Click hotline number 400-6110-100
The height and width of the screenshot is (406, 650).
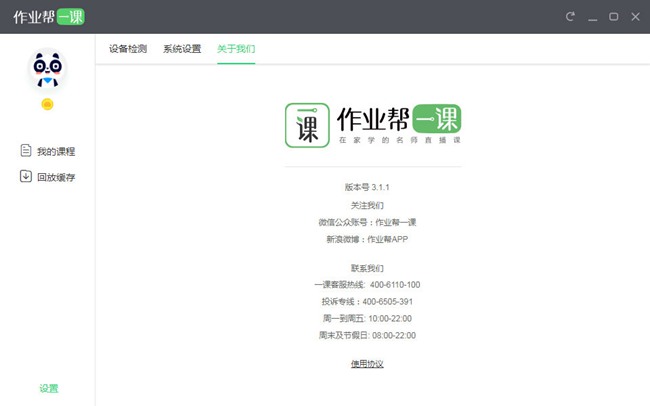coord(395,285)
